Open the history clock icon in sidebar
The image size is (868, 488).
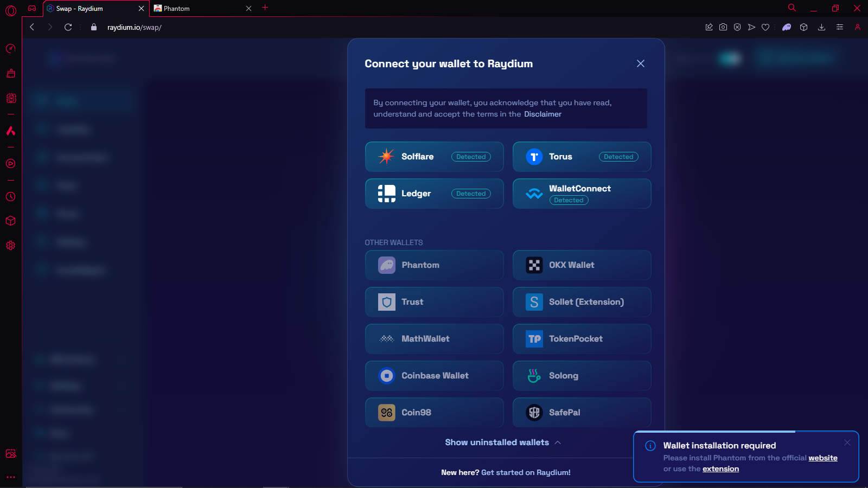coord(10,197)
